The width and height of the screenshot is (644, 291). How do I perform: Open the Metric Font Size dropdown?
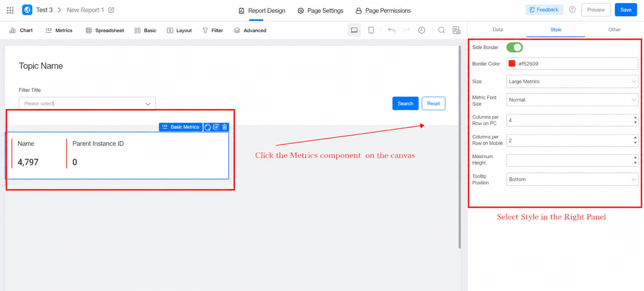(572, 100)
